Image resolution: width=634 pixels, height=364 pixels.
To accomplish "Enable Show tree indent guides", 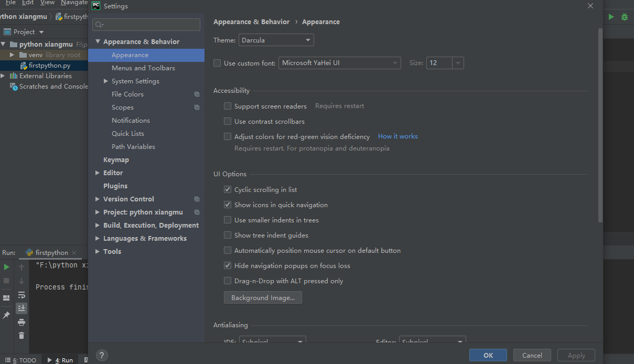I will point(228,235).
